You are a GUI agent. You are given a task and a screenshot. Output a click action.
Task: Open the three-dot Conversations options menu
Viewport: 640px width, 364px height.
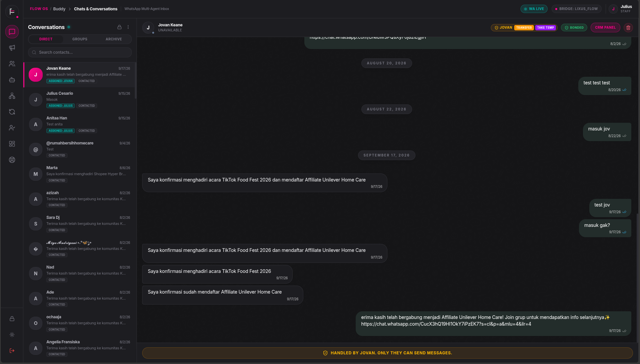pyautogui.click(x=128, y=27)
